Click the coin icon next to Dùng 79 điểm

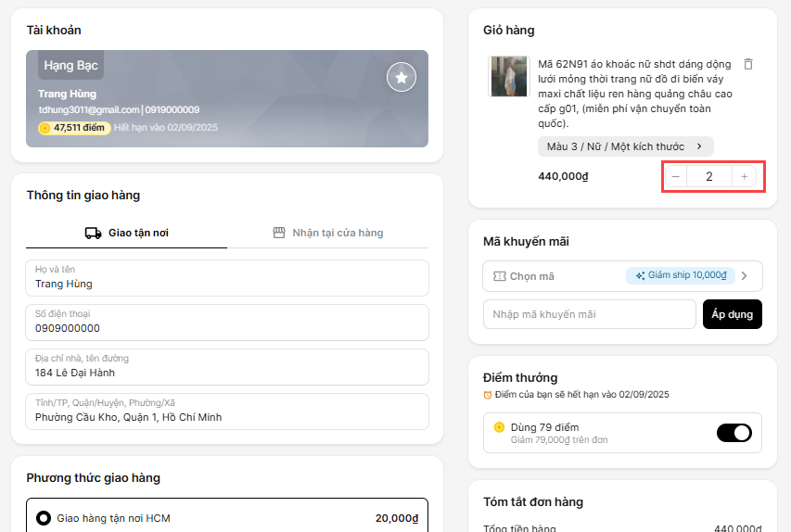[x=499, y=427]
